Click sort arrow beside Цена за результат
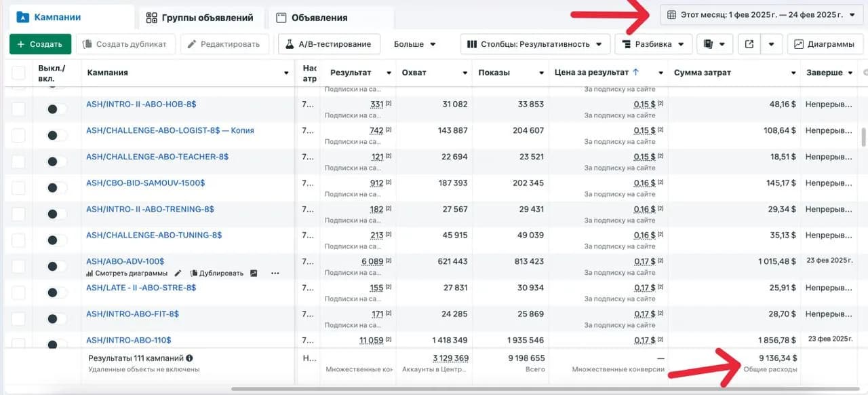868x395 pixels. (x=635, y=72)
